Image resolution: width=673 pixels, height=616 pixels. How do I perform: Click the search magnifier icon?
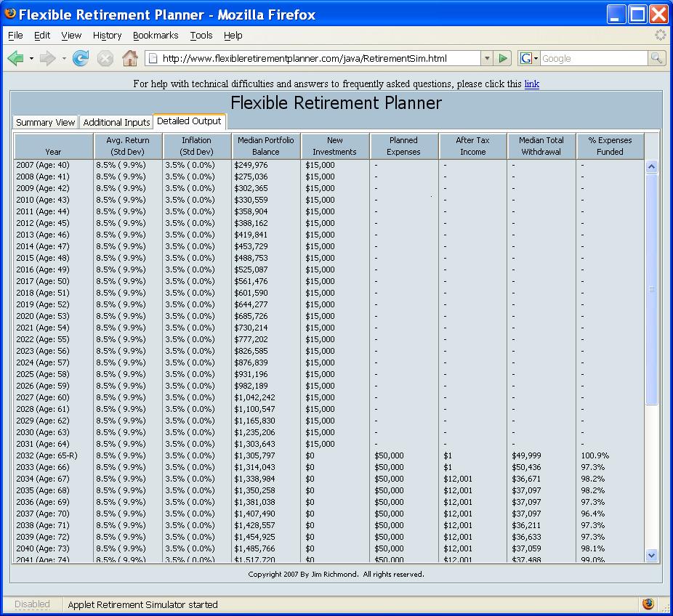tap(656, 58)
